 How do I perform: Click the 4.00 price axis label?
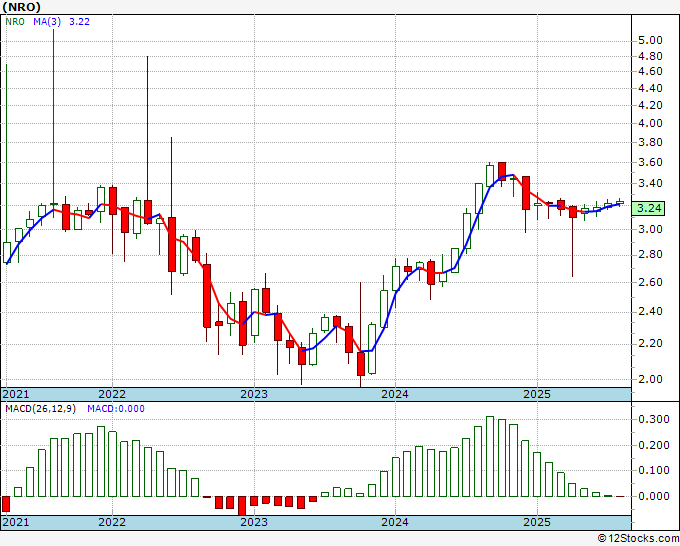click(650, 124)
